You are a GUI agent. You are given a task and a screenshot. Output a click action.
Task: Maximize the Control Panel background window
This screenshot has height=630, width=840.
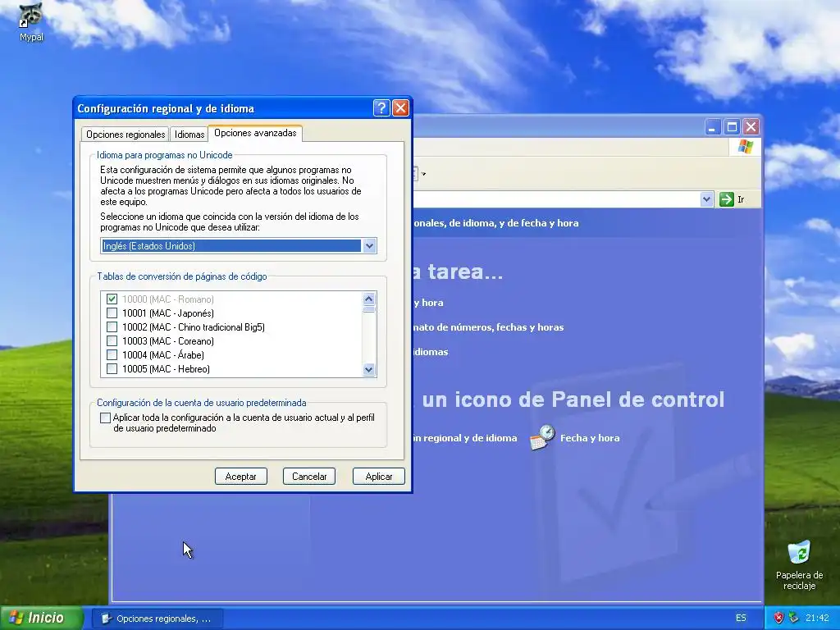point(732,127)
